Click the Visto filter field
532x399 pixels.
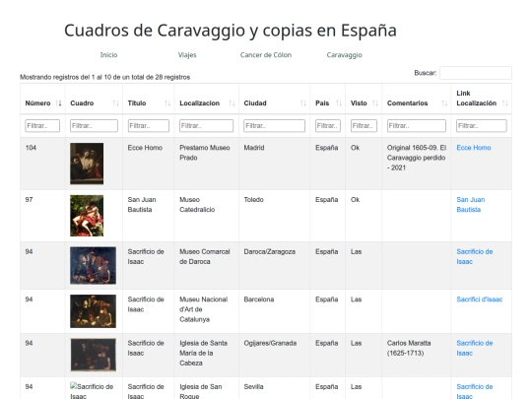click(x=364, y=125)
